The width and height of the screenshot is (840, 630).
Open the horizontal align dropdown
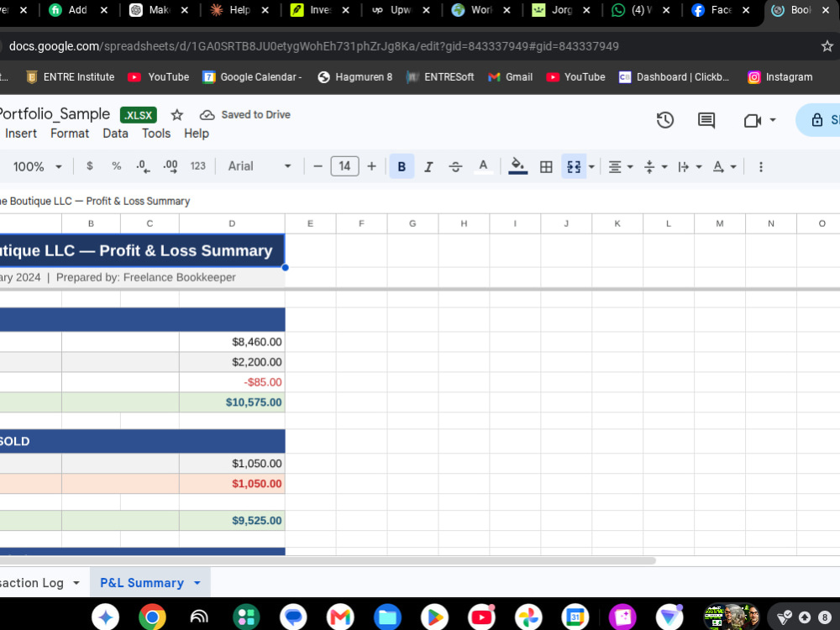coord(621,166)
